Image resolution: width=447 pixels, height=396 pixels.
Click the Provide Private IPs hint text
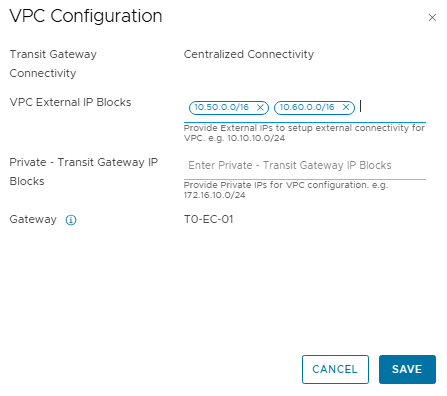tap(286, 190)
